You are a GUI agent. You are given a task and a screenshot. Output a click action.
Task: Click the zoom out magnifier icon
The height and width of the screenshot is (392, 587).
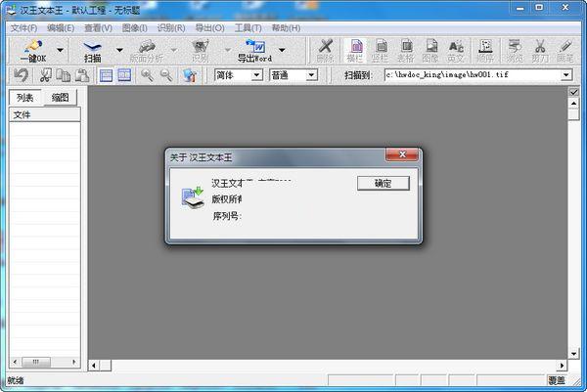[166, 75]
